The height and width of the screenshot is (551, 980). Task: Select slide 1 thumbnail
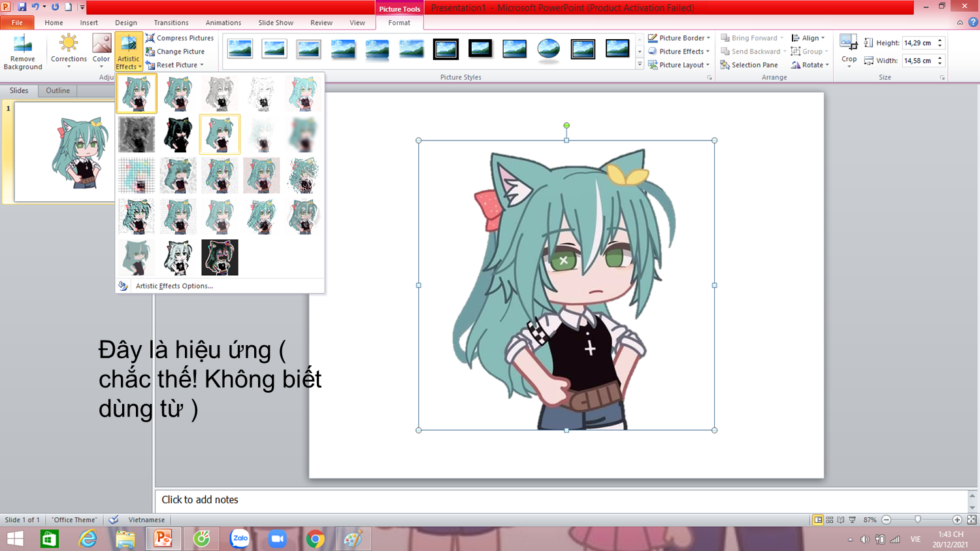[65, 152]
